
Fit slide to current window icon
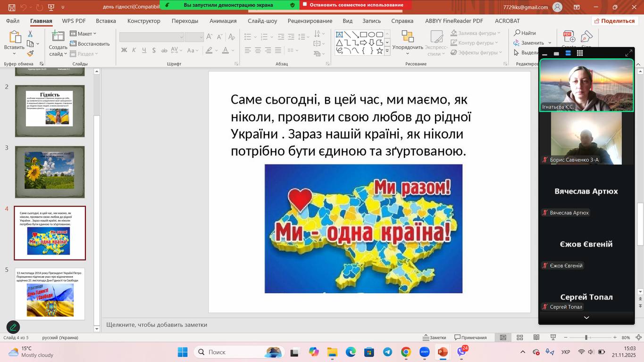click(x=638, y=337)
